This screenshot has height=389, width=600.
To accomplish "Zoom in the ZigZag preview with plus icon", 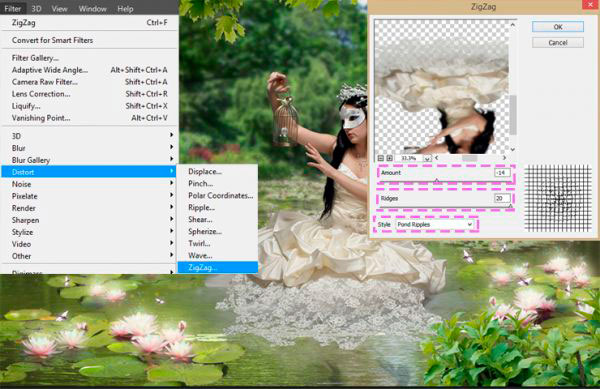I will pyautogui.click(x=390, y=158).
